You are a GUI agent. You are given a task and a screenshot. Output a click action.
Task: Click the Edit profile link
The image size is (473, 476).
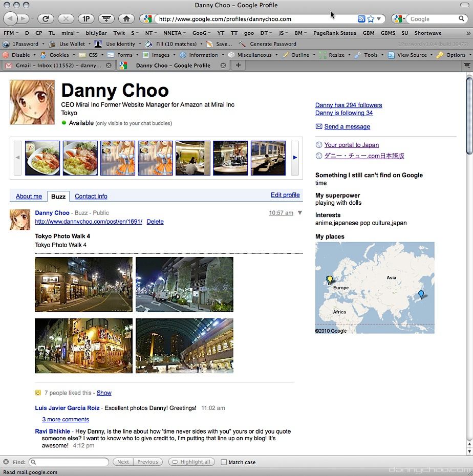[285, 195]
